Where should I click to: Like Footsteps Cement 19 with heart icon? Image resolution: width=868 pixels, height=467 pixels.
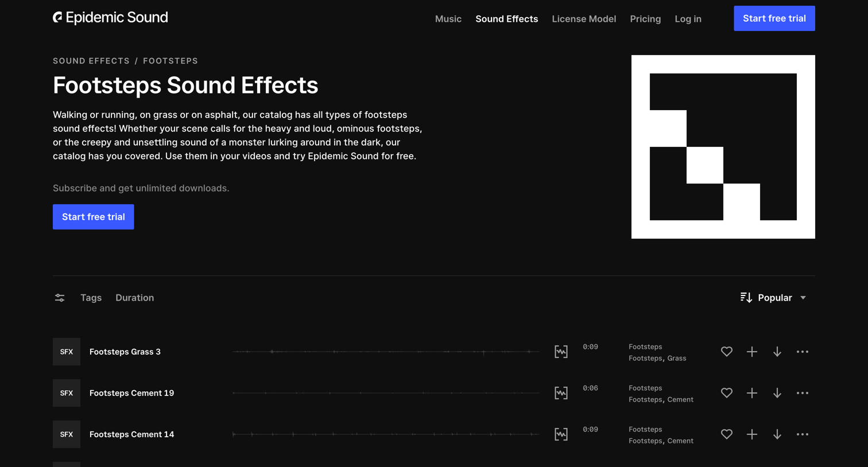[x=727, y=393]
